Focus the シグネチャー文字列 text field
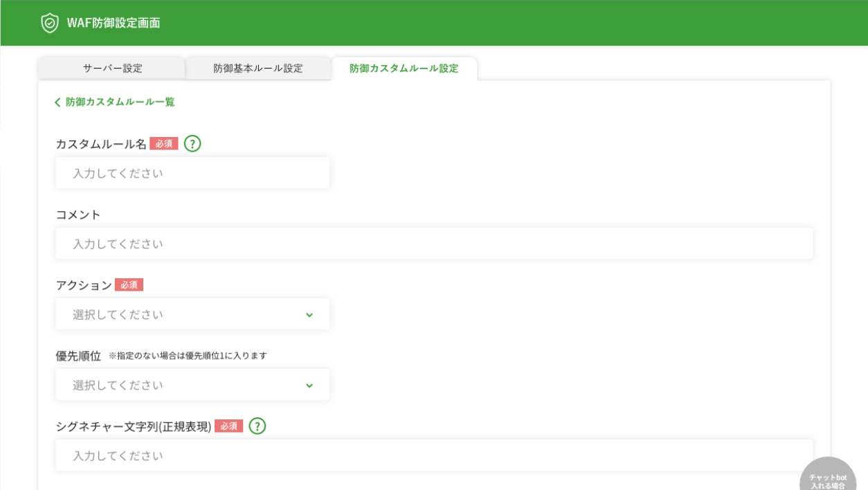868x490 pixels. [x=434, y=456]
